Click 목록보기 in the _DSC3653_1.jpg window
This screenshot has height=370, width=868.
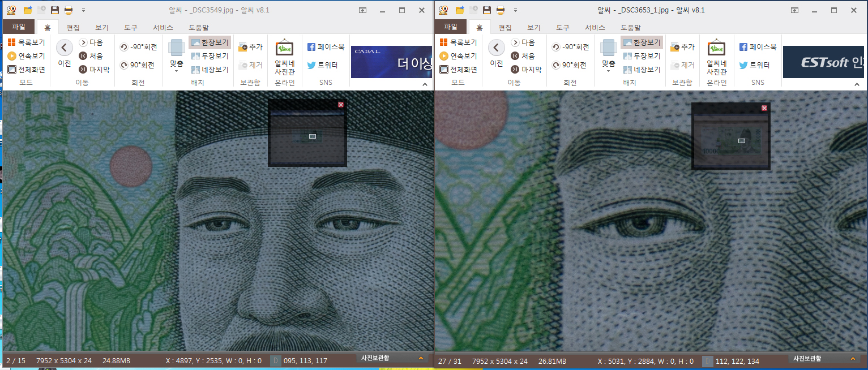tap(458, 42)
